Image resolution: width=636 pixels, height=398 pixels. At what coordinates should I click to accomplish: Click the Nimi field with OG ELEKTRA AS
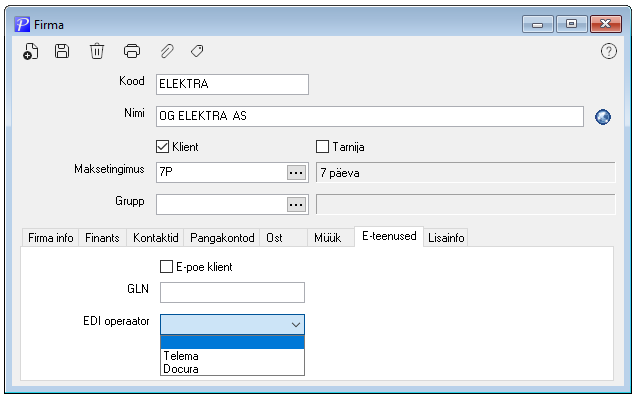tap(370, 116)
